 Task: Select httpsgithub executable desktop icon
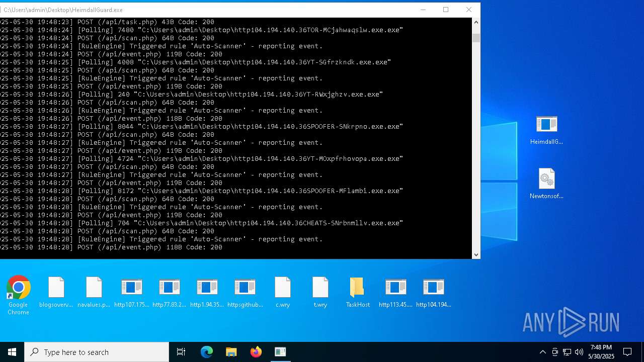coord(245,292)
